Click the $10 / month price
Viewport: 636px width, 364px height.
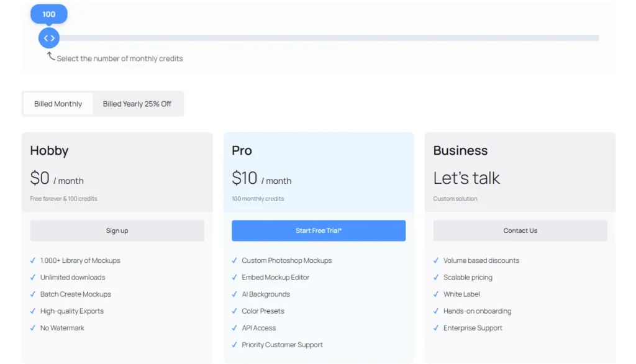[261, 178]
